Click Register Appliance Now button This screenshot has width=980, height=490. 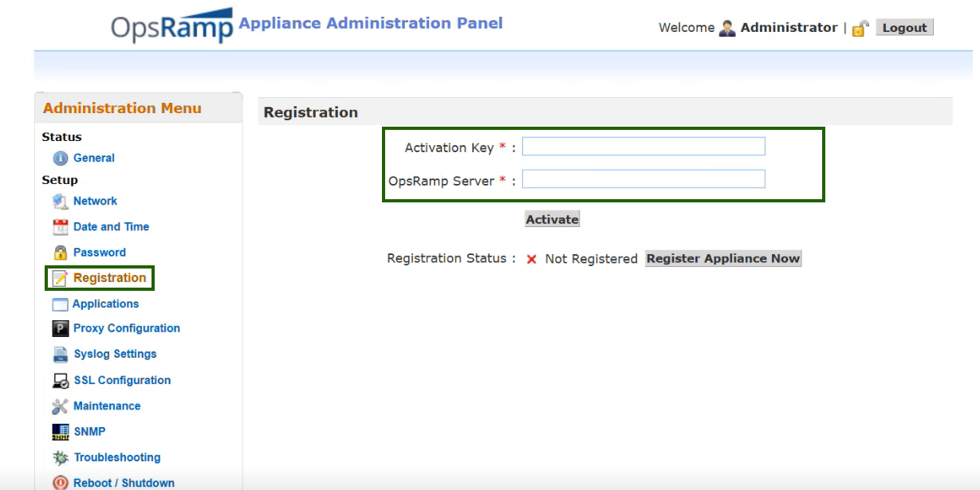pyautogui.click(x=722, y=259)
